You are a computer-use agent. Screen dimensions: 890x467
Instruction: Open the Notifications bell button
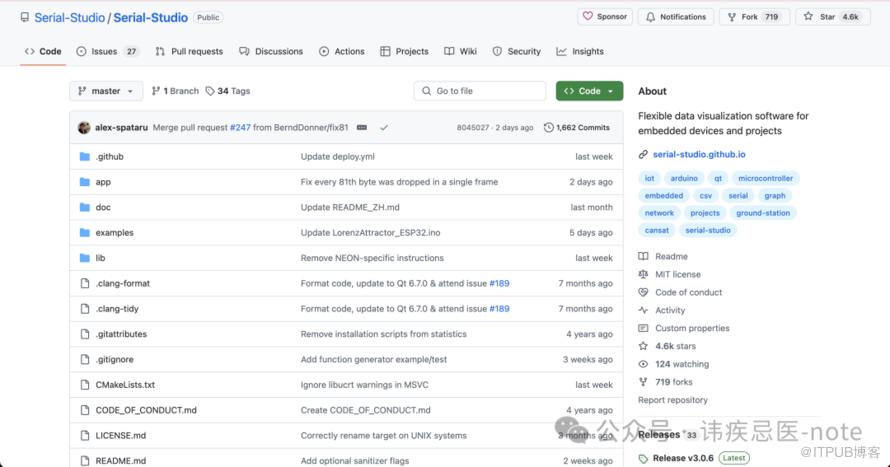pos(674,17)
